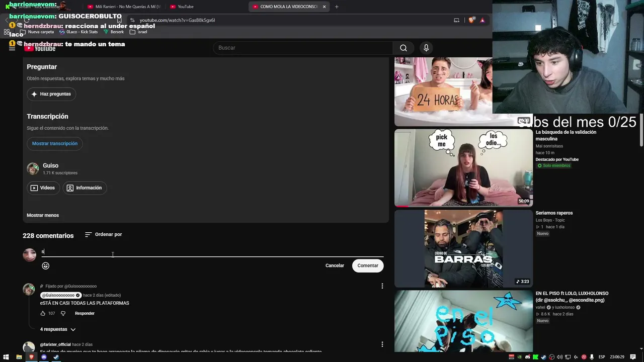Open Windows notification center icon
644x362 pixels.
click(633, 357)
